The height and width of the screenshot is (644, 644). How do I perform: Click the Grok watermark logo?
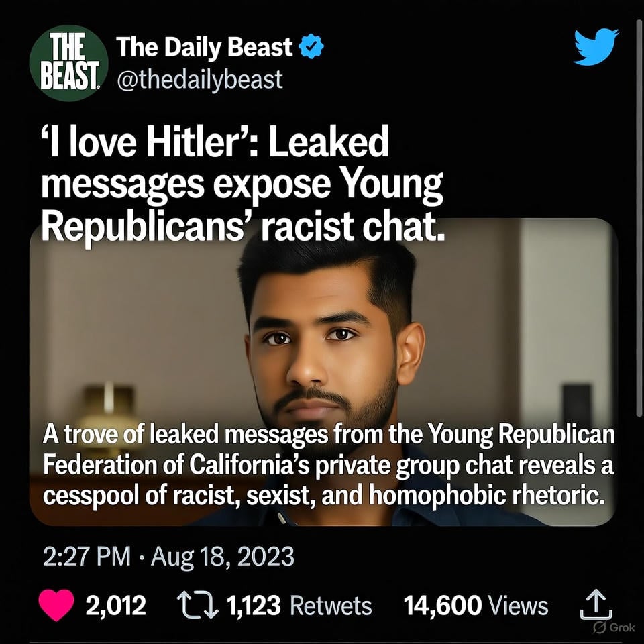coord(614,627)
